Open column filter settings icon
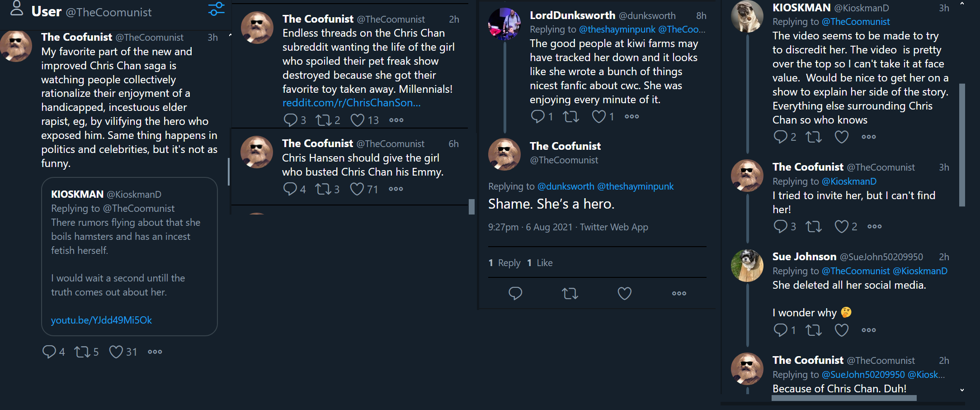The image size is (980, 410). [x=217, y=9]
